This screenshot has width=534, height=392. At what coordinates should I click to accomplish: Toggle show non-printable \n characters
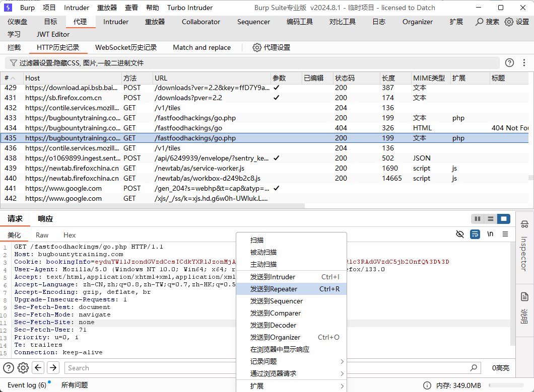pyautogui.click(x=490, y=234)
